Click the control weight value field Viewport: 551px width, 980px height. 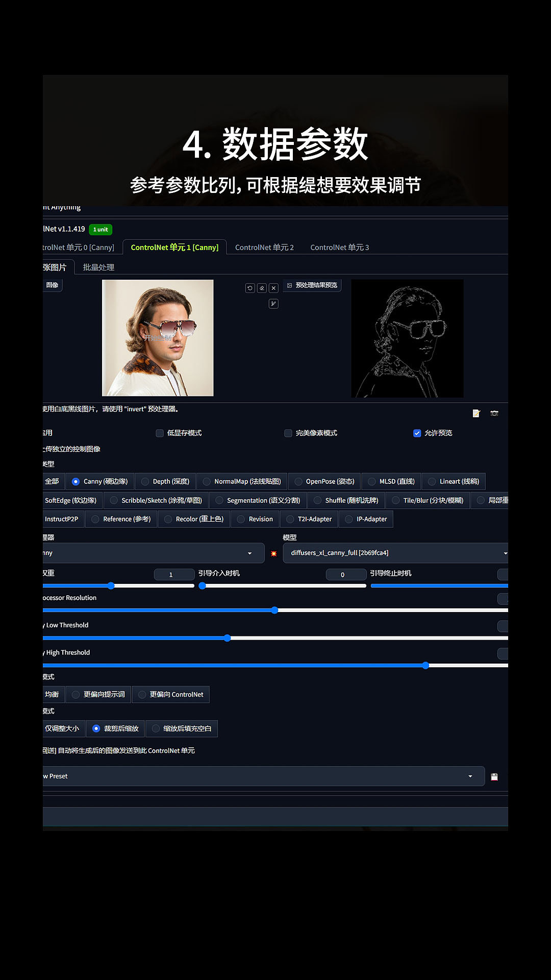[x=174, y=575]
